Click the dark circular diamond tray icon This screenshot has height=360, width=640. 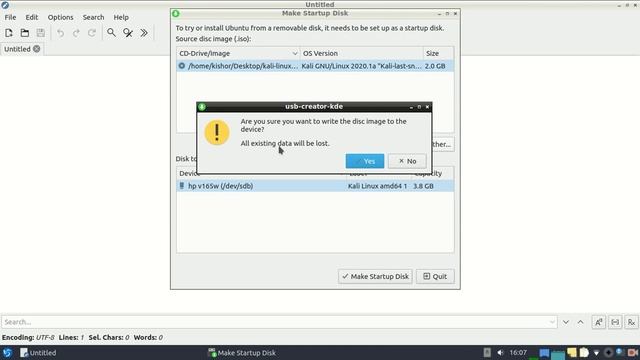608,353
